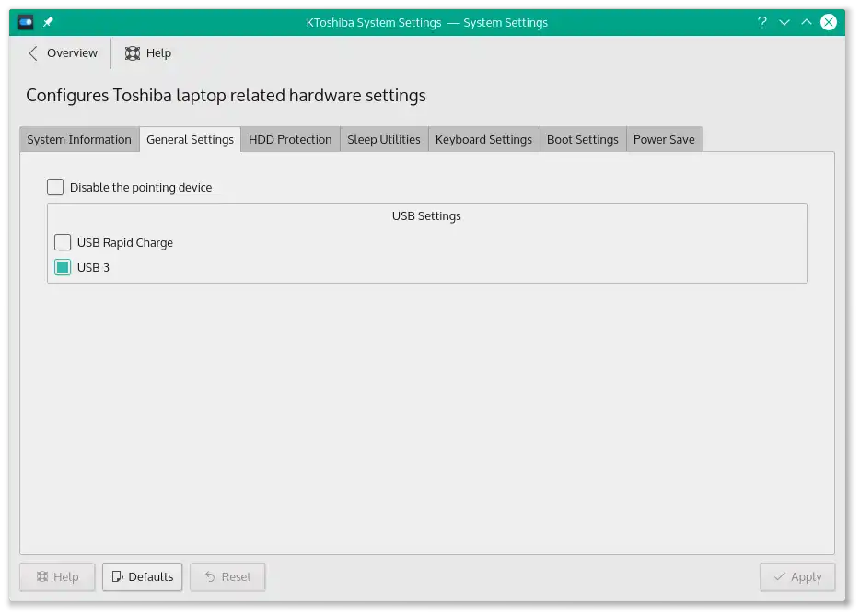The width and height of the screenshot is (860, 616).
Task: Go back using the Overview arrow icon
Action: [33, 53]
